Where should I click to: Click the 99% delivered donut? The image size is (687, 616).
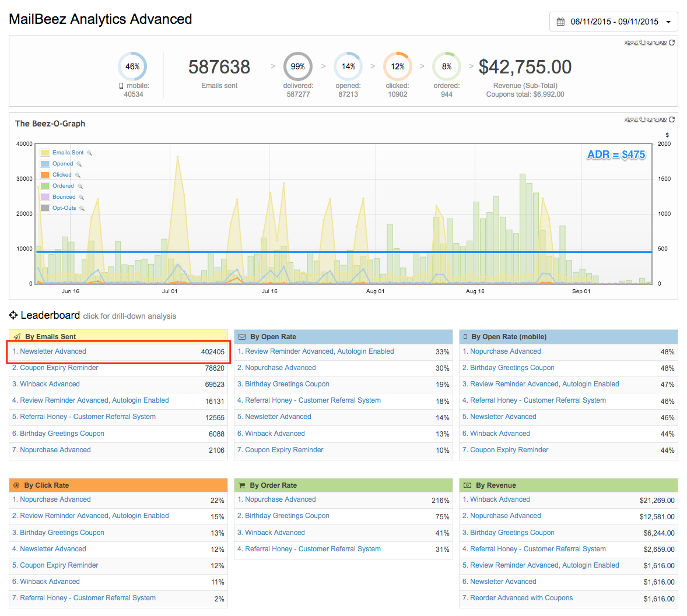tap(298, 66)
